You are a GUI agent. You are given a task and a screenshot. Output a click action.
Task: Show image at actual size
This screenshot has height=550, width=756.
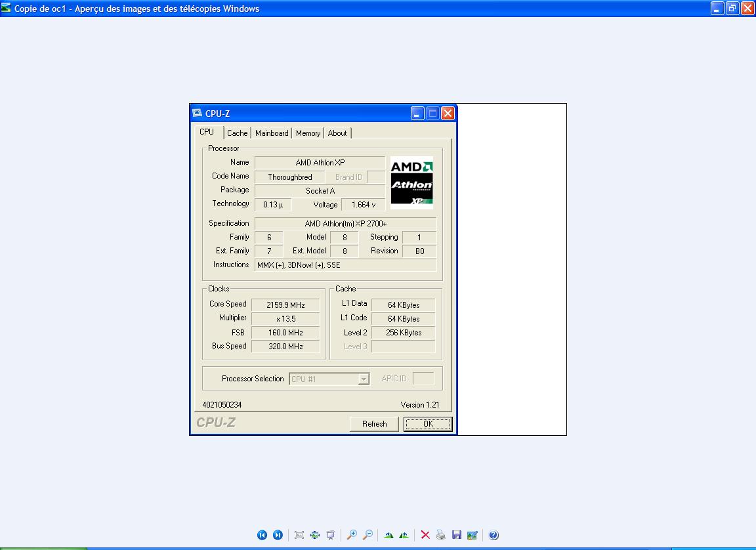pyautogui.click(x=315, y=535)
